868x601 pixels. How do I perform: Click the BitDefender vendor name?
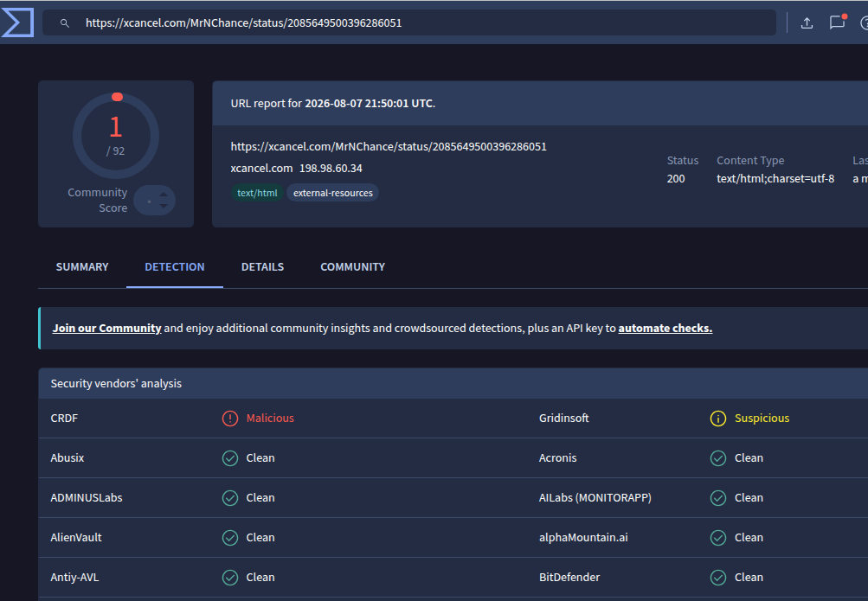coord(569,578)
